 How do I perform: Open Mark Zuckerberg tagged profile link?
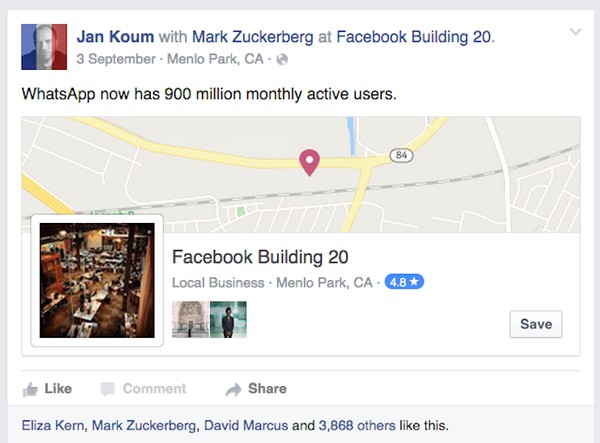pyautogui.click(x=258, y=37)
